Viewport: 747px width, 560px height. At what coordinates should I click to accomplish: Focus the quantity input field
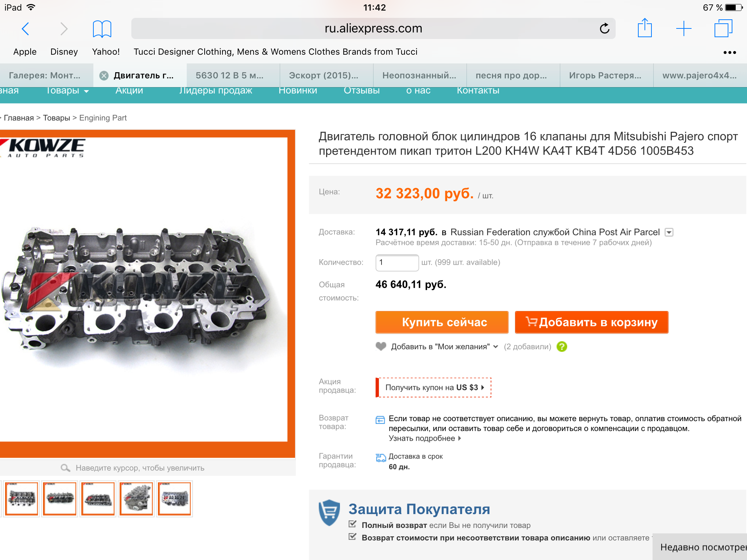coord(397,262)
